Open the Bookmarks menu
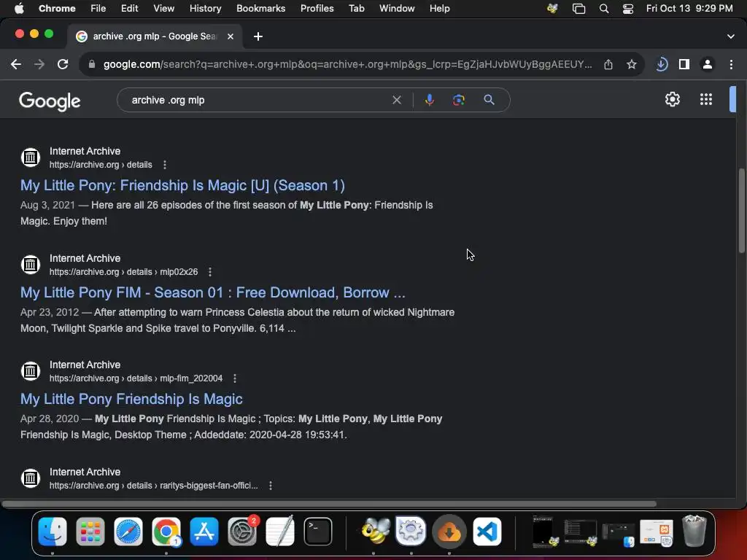 (260, 9)
